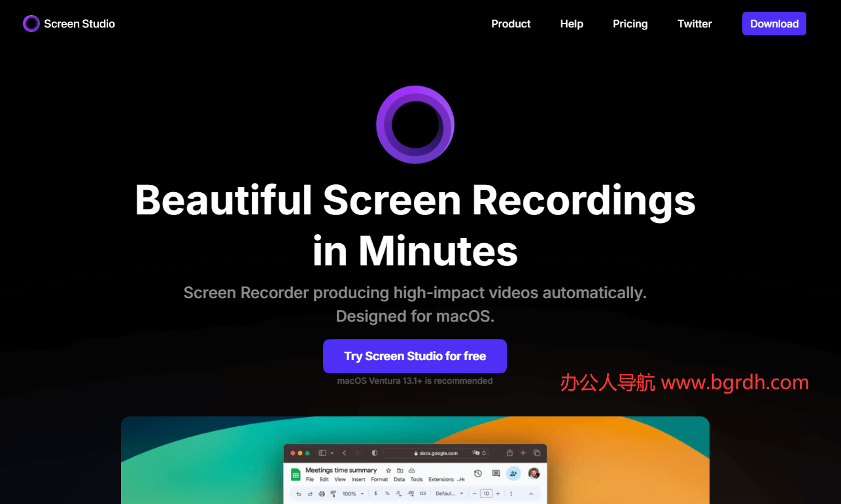The width and height of the screenshot is (841, 504).
Task: Click the font size field showing 10
Action: (x=486, y=494)
